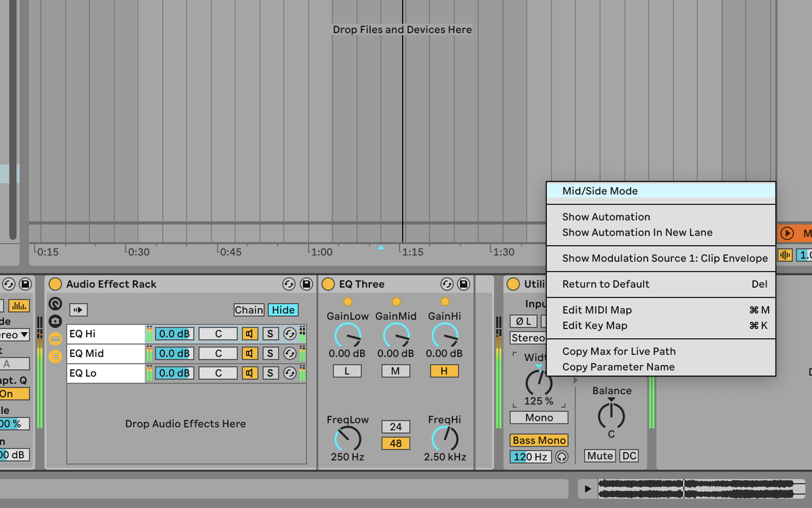Unfold the rack devices with the arrow button

click(79, 310)
